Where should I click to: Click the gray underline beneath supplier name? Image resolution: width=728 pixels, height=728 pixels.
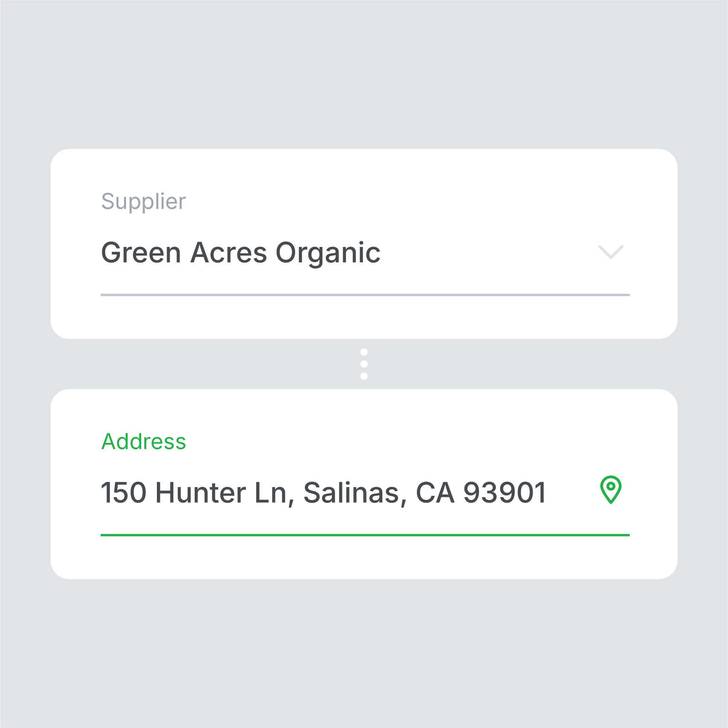point(365,295)
